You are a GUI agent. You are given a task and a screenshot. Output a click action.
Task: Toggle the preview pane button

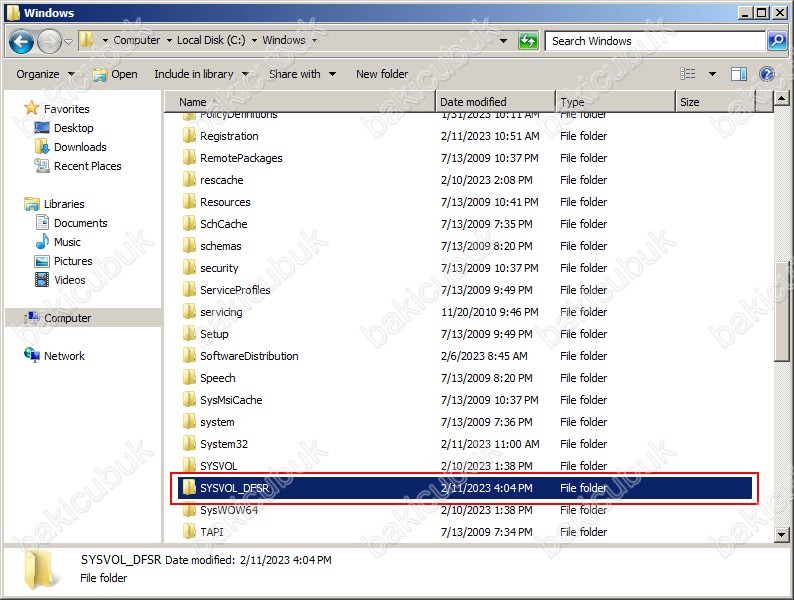click(738, 74)
